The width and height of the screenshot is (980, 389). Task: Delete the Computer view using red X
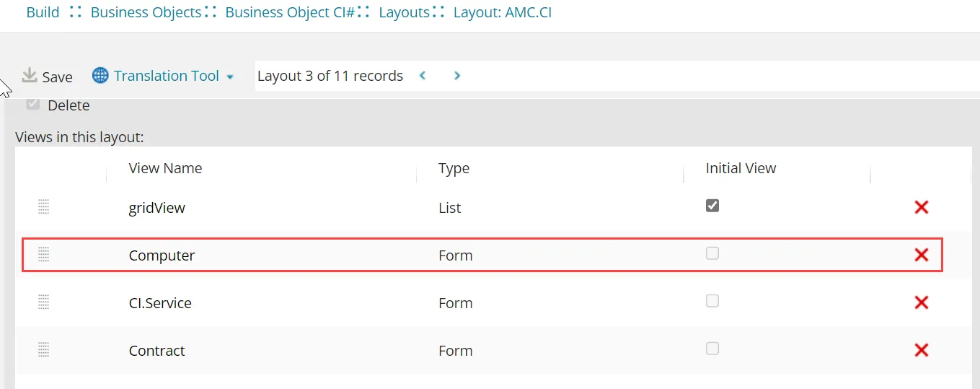point(921,255)
